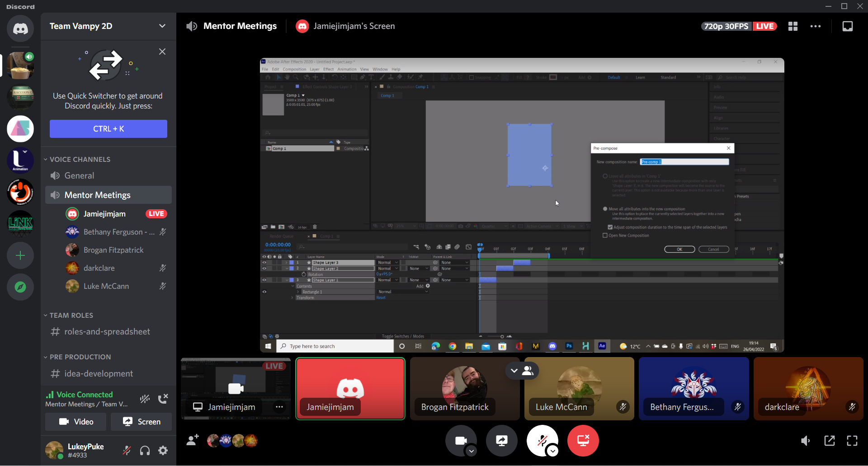
Task: Unmute with the white microphone button
Action: [542, 440]
